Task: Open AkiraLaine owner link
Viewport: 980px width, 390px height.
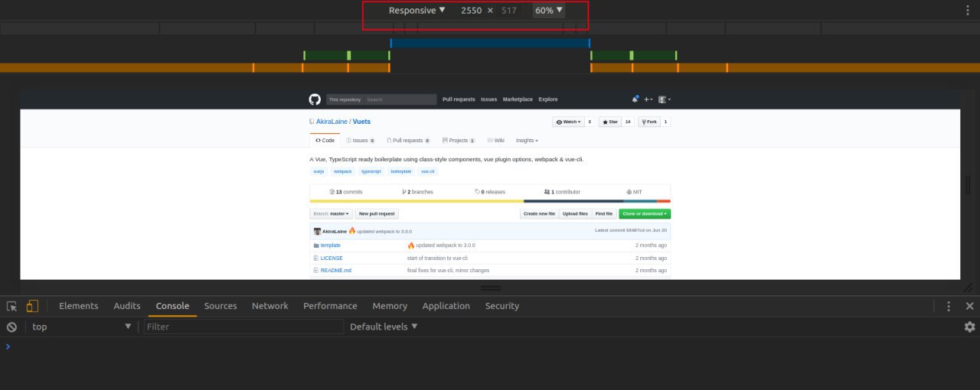Action: tap(332, 122)
